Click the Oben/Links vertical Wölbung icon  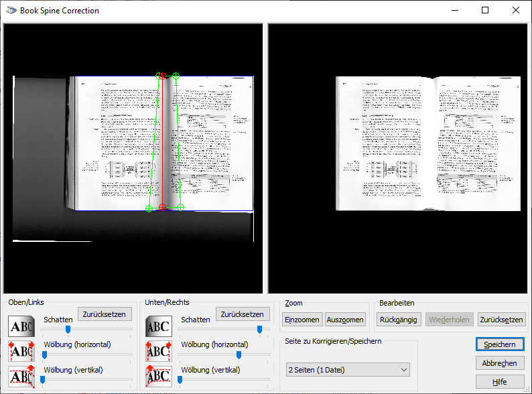click(x=21, y=377)
